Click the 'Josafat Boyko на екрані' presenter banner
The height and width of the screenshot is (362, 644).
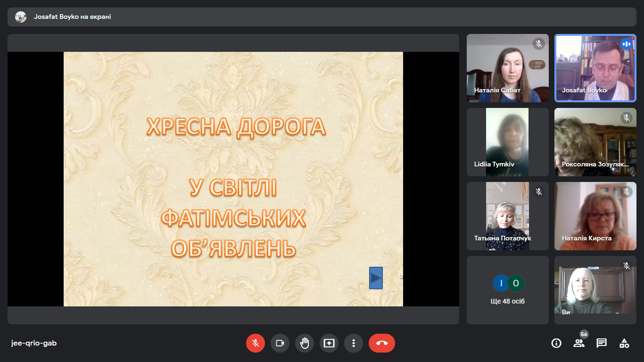[x=73, y=17]
